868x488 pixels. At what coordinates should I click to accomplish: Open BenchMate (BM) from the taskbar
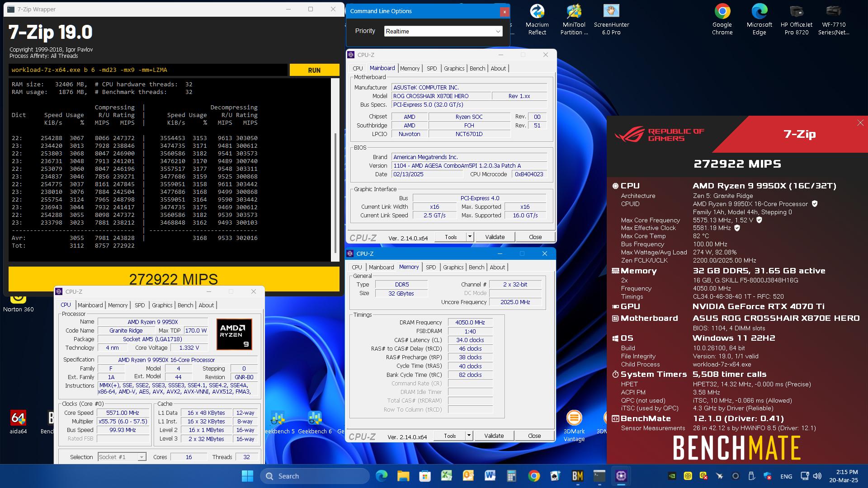click(x=577, y=476)
